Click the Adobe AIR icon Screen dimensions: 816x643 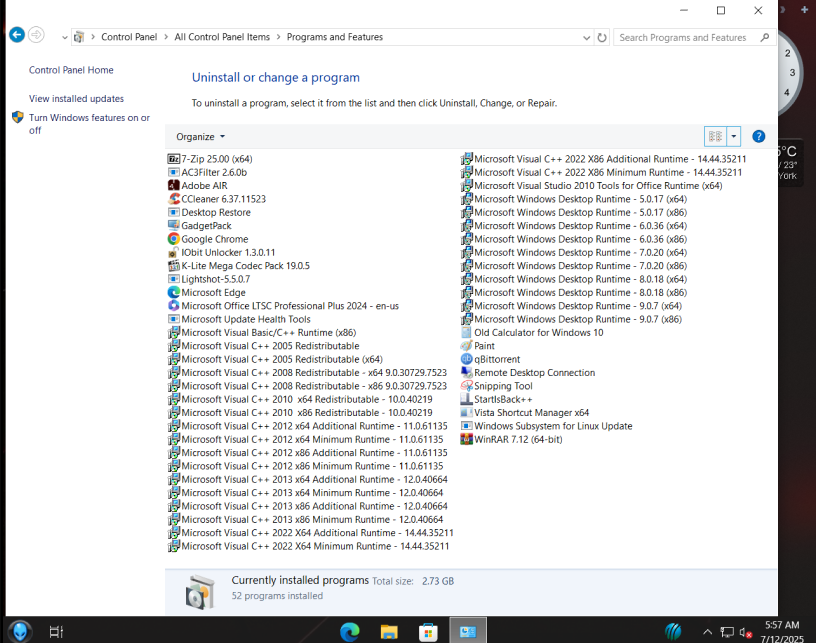coord(173,185)
